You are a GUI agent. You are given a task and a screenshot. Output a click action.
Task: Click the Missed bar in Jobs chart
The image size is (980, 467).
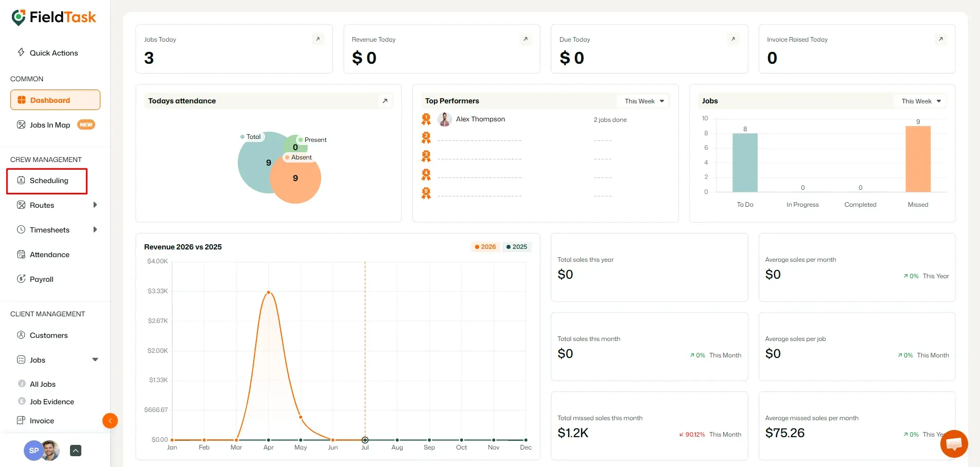click(x=918, y=159)
